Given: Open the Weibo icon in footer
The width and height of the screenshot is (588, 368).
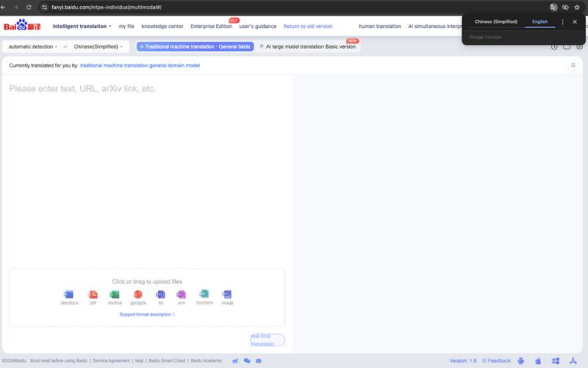Looking at the screenshot, I should 235,361.
